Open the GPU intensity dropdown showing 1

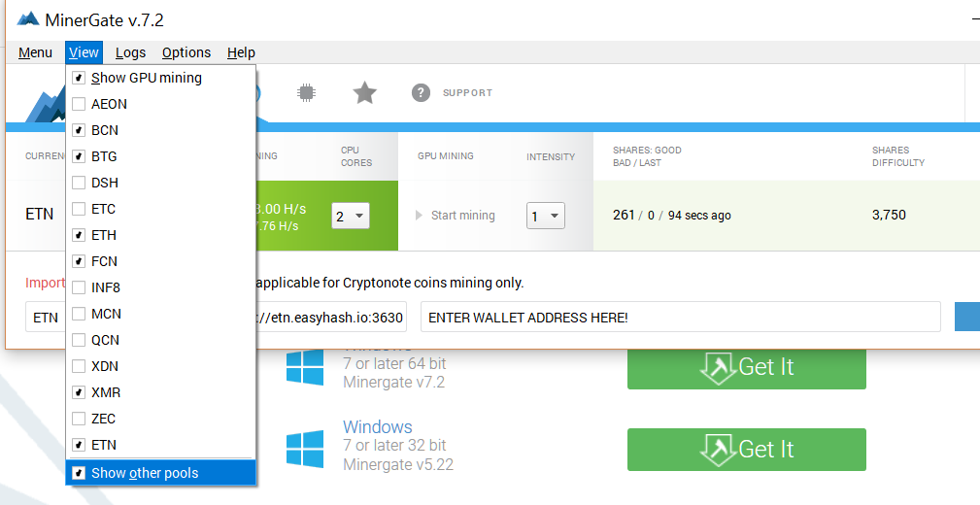546,217
